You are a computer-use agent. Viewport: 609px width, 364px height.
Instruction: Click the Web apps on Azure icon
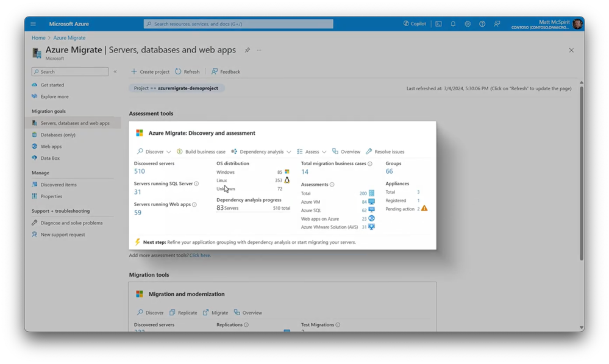[x=372, y=218]
